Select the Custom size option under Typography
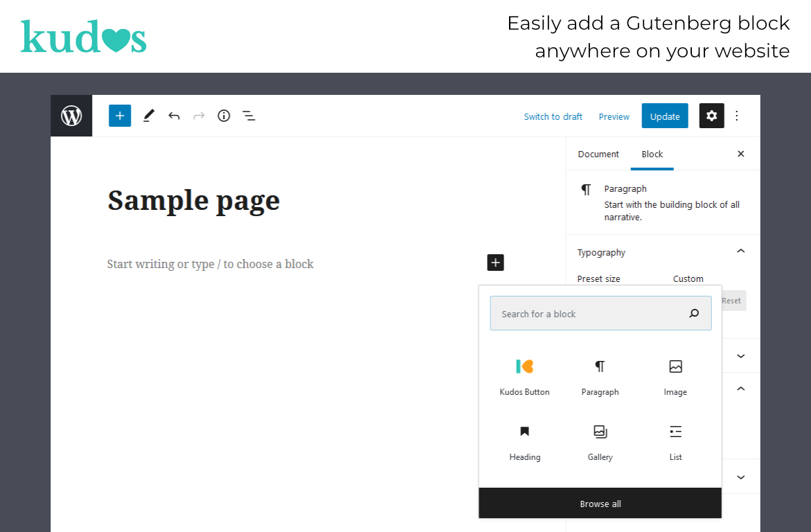 (688, 278)
